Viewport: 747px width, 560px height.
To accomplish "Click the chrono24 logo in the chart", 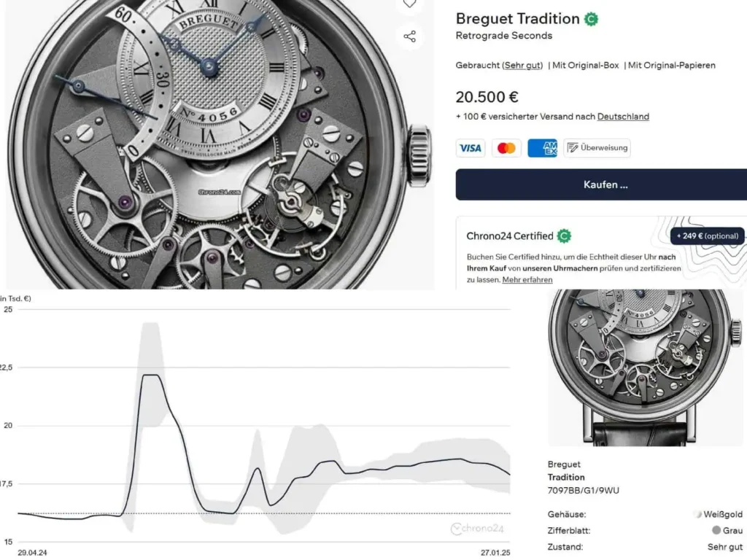I will (478, 529).
